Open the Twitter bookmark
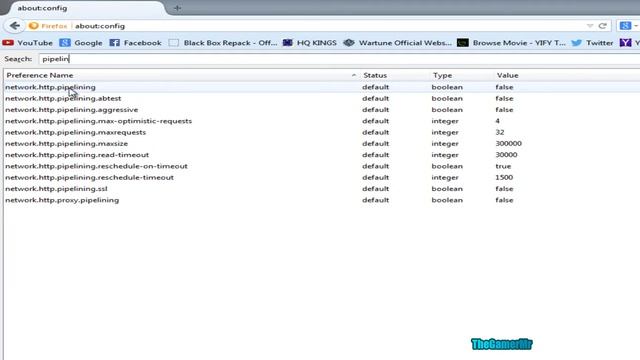This screenshot has height=360, width=640. click(592, 43)
